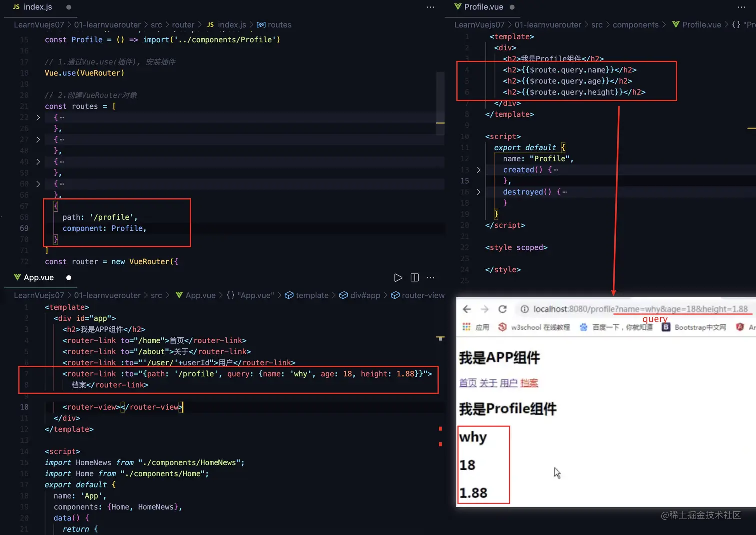
Task: Select components folder in Profile.vue breadcrumb
Action: pos(635,25)
